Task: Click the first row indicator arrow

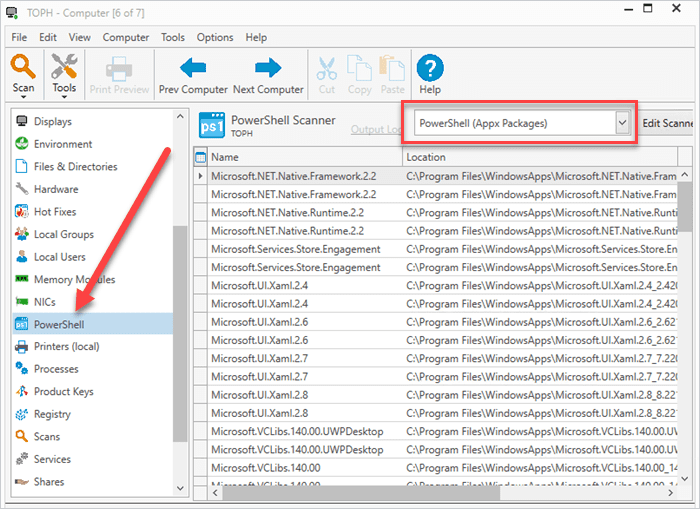Action: pyautogui.click(x=200, y=176)
